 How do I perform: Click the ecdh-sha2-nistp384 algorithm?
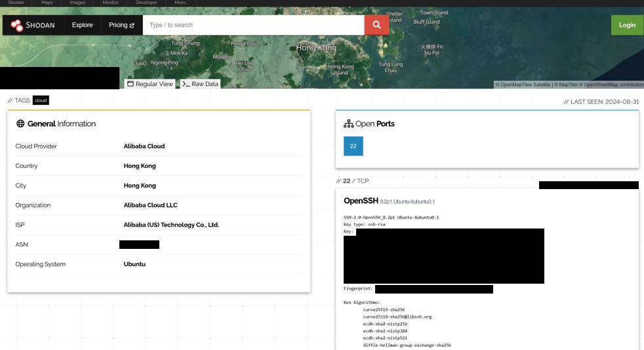pyautogui.click(x=385, y=331)
